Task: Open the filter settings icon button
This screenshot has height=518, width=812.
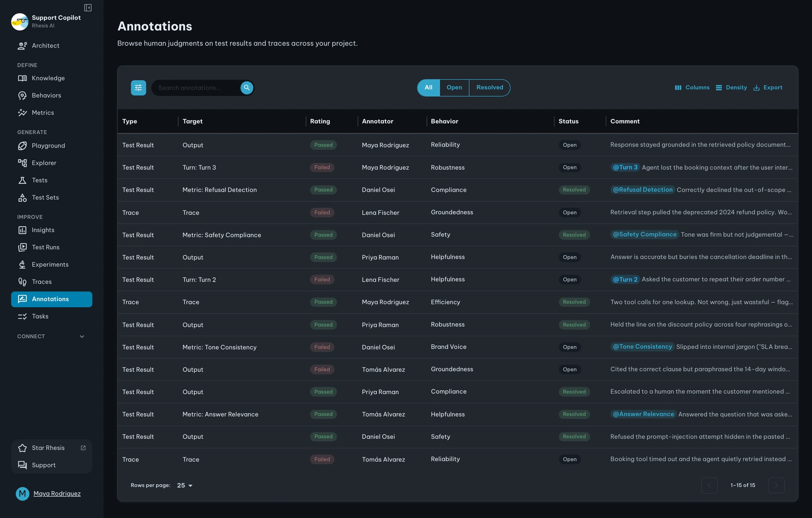Action: [x=138, y=88]
